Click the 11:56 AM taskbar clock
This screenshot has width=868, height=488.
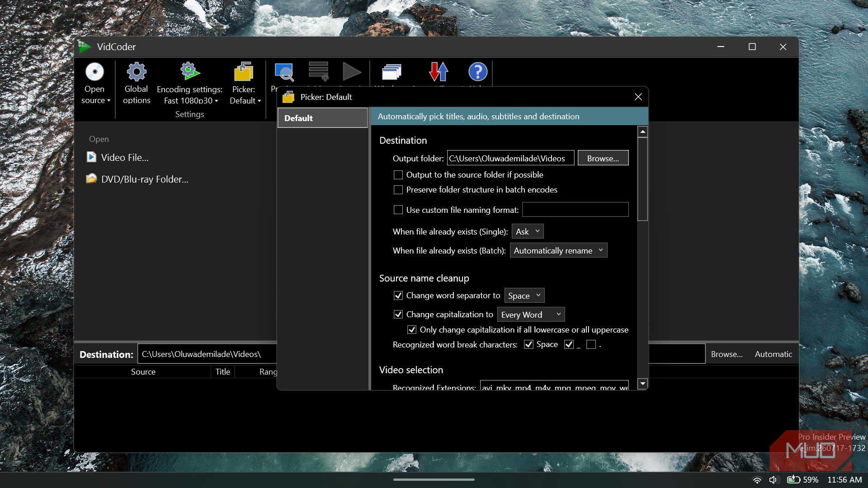(844, 480)
